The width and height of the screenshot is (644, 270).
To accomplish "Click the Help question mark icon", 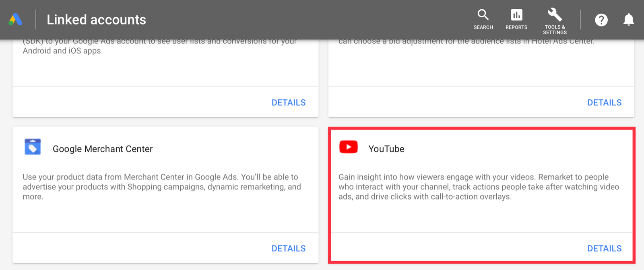I will click(x=601, y=20).
